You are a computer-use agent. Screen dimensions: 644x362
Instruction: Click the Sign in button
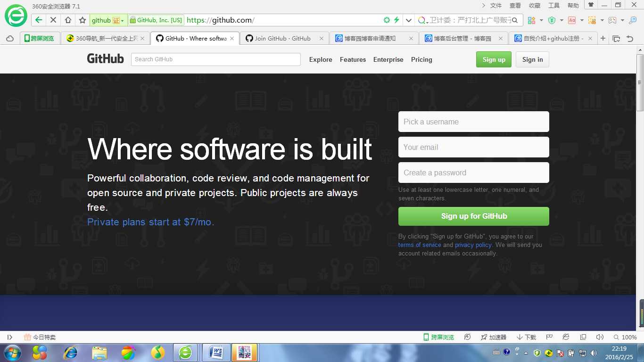[532, 59]
